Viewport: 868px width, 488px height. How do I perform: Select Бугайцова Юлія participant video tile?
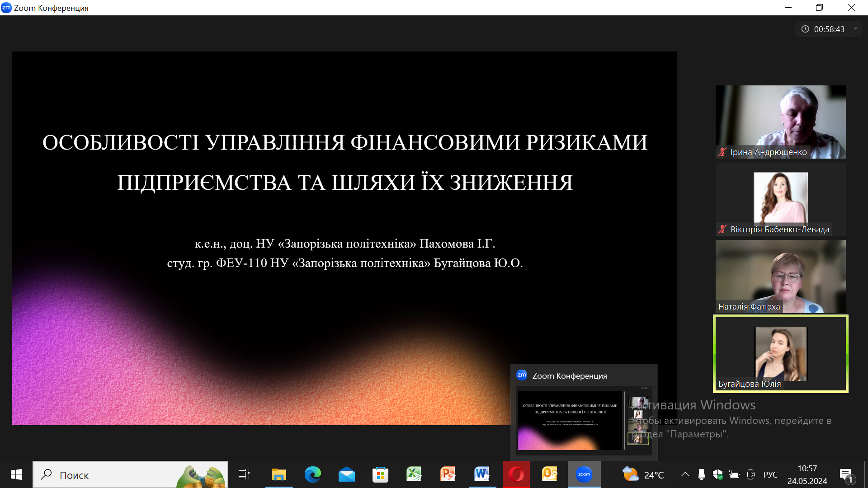point(780,354)
